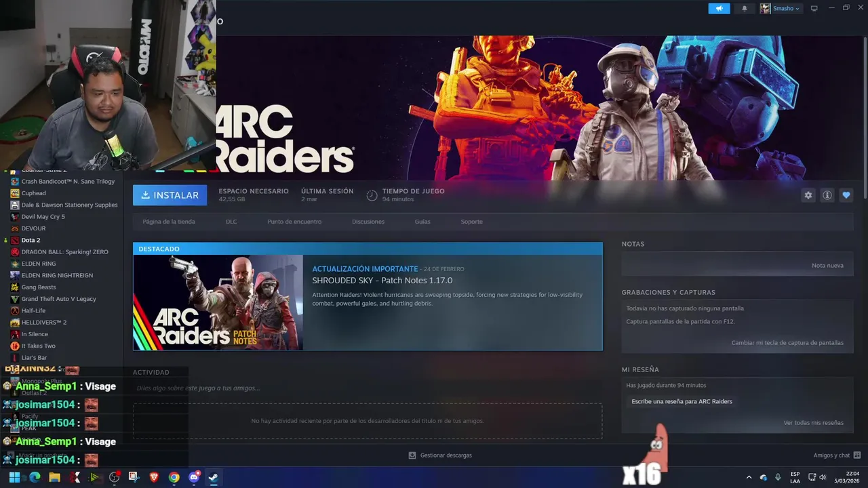Click Cambiar mi tecla de captura de pantallas
The height and width of the screenshot is (488, 868).
pyautogui.click(x=787, y=343)
